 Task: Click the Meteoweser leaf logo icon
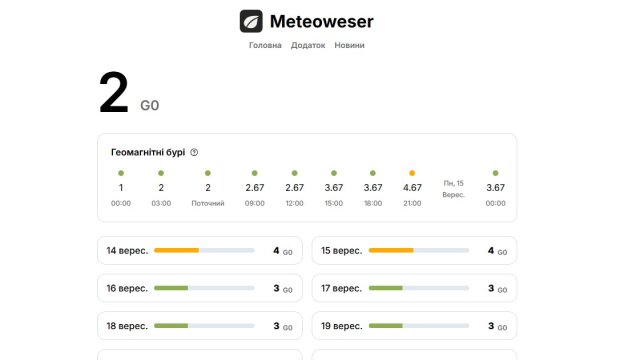(251, 21)
